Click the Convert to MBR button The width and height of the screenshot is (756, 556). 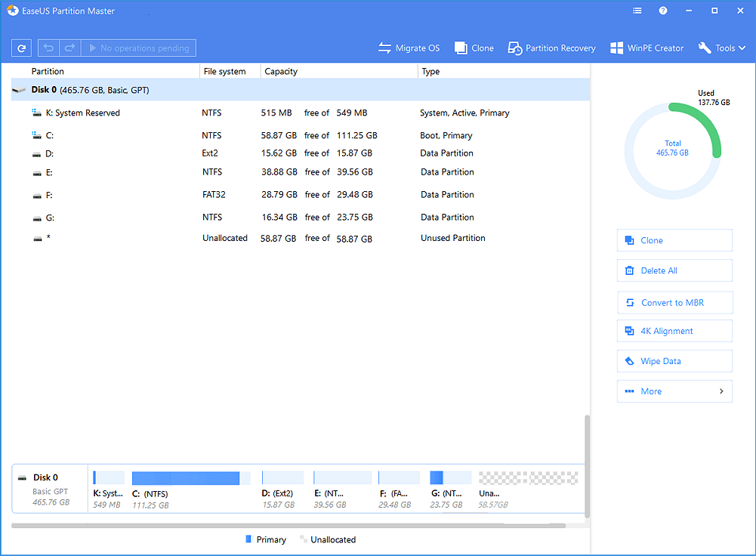(674, 302)
